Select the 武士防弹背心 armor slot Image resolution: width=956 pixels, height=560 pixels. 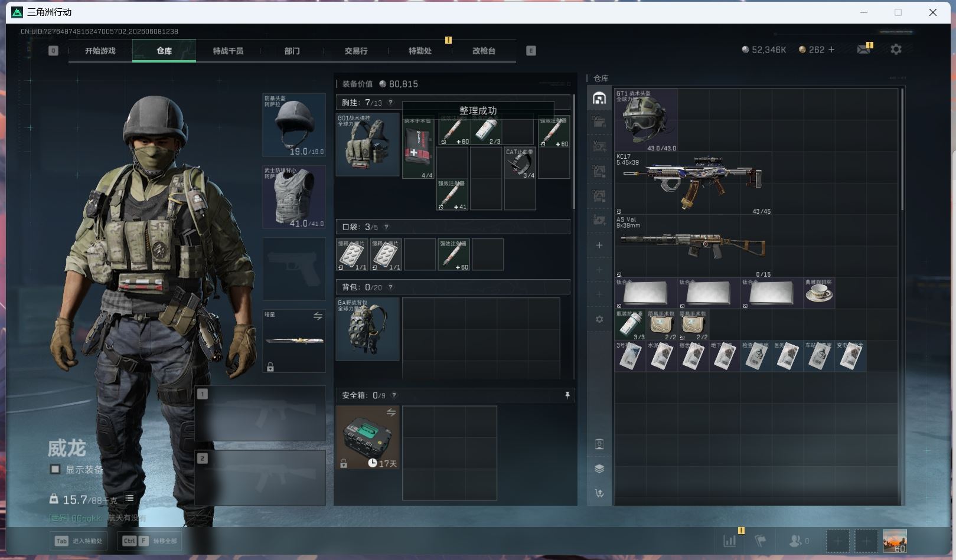click(x=294, y=197)
